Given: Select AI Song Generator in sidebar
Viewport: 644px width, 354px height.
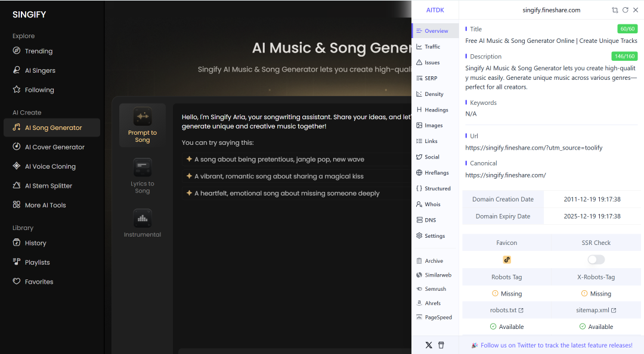Looking at the screenshot, I should click(x=52, y=128).
